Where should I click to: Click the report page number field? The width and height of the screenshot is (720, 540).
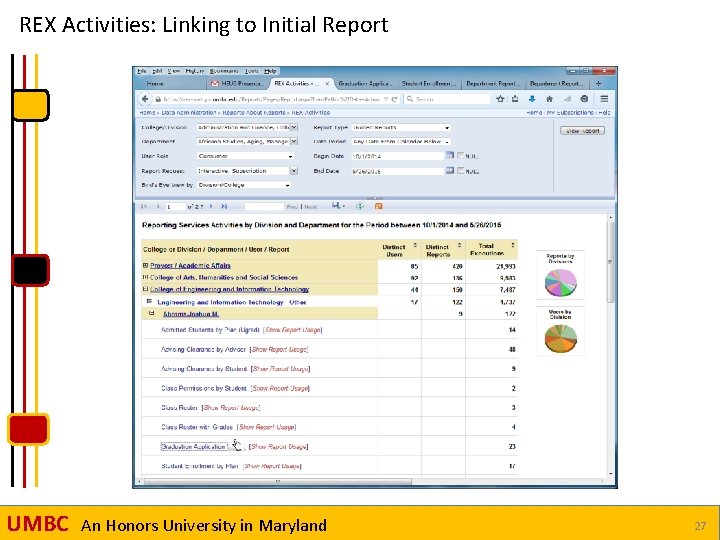tap(175, 207)
